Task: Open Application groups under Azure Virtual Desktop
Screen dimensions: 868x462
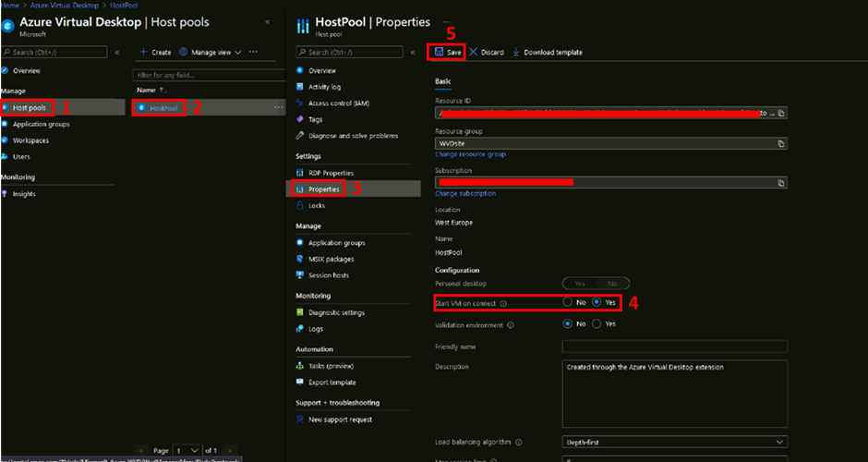Action: (41, 124)
